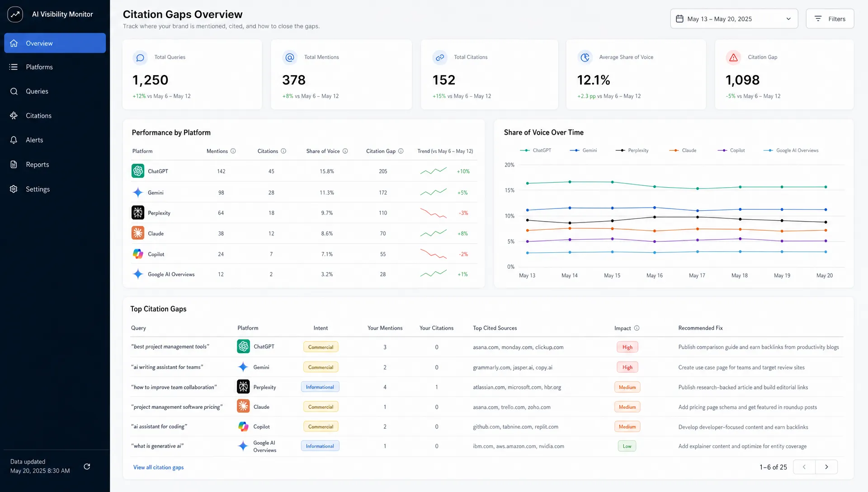
Task: Click Perplexity logo in Performance by Platform
Action: tap(138, 213)
